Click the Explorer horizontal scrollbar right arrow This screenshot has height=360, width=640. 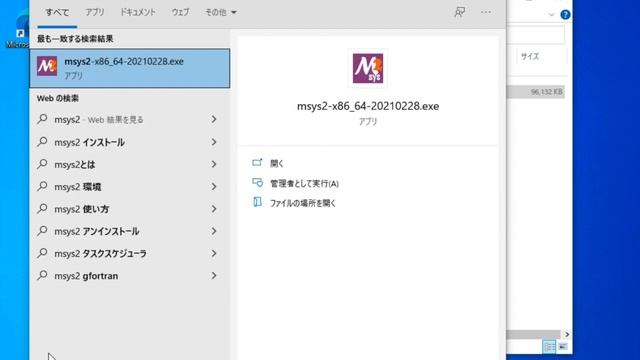tap(567, 335)
